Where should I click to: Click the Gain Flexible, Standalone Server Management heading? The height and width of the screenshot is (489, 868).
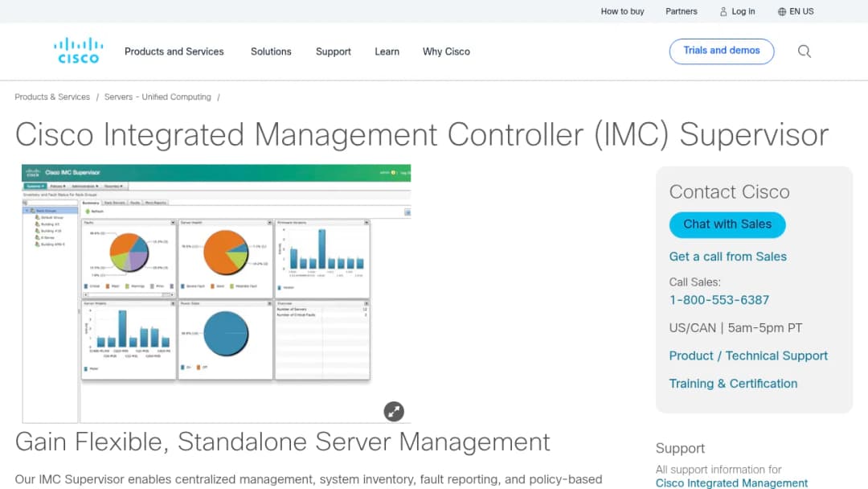282,442
